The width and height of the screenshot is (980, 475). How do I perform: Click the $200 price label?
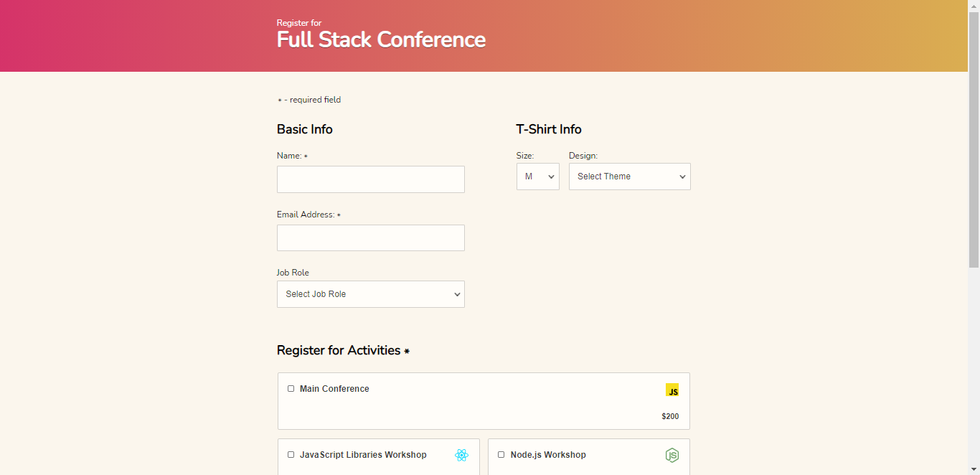pos(670,415)
